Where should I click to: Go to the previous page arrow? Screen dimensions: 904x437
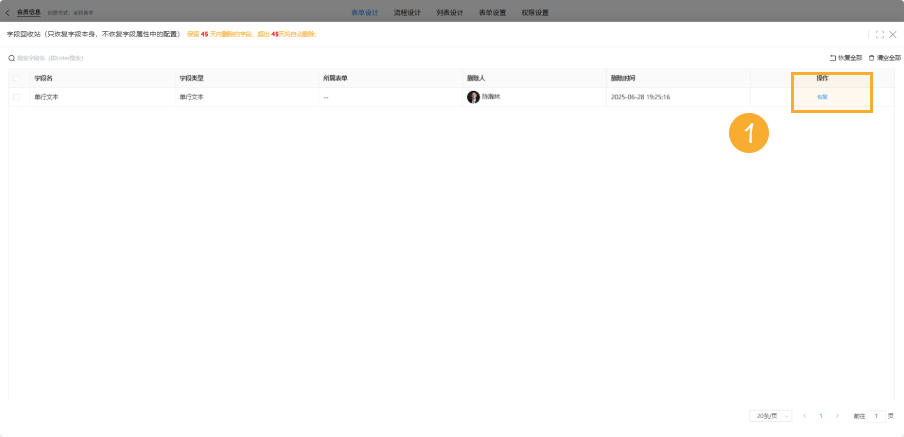(804, 416)
